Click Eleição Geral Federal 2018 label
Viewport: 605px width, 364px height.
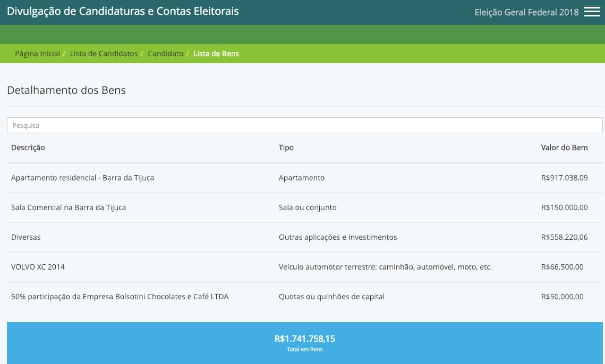click(x=526, y=12)
